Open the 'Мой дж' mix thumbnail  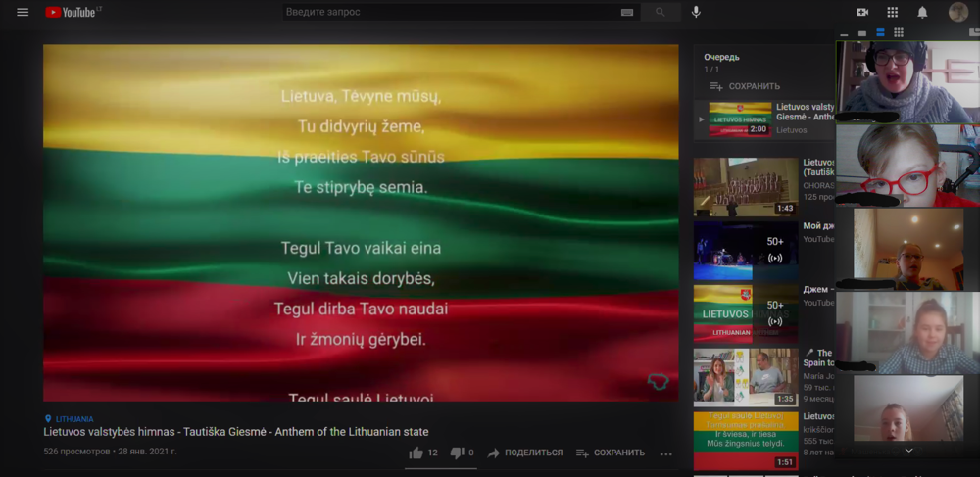point(746,251)
